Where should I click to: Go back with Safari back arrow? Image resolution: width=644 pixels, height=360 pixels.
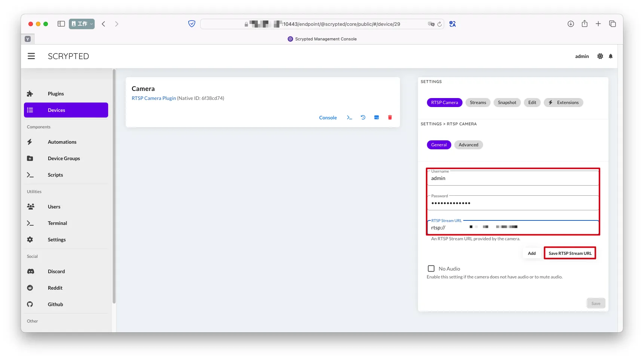[x=104, y=24]
